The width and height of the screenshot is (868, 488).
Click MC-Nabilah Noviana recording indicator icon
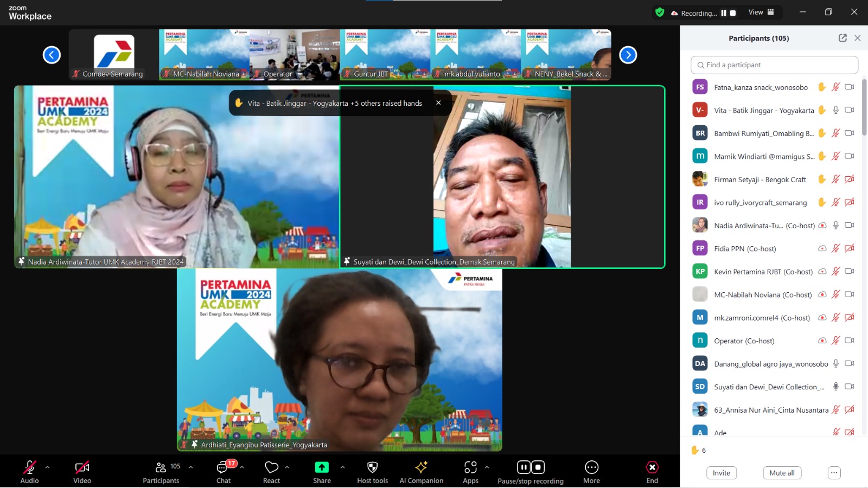click(822, 294)
